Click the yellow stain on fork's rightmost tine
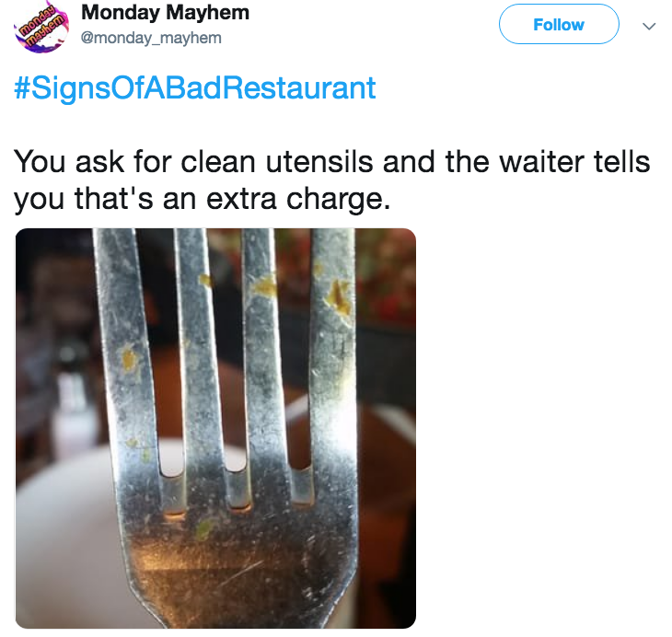 340,296
